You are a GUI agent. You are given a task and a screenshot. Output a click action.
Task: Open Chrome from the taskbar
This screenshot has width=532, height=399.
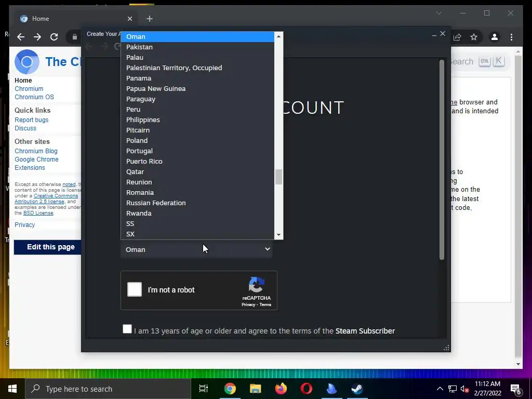[x=230, y=389]
